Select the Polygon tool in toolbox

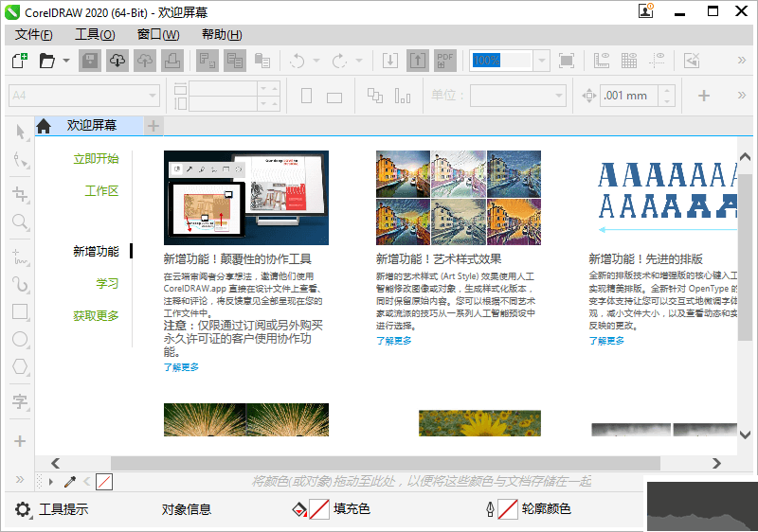coord(20,366)
